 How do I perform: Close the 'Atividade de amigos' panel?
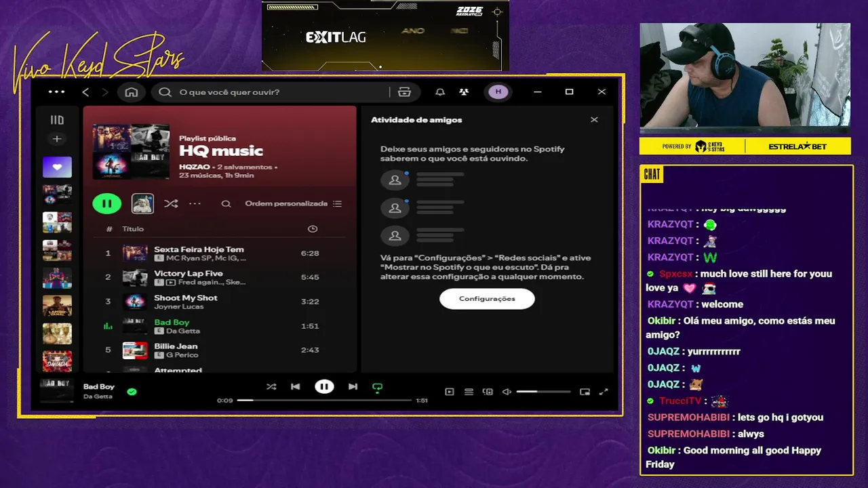click(594, 120)
